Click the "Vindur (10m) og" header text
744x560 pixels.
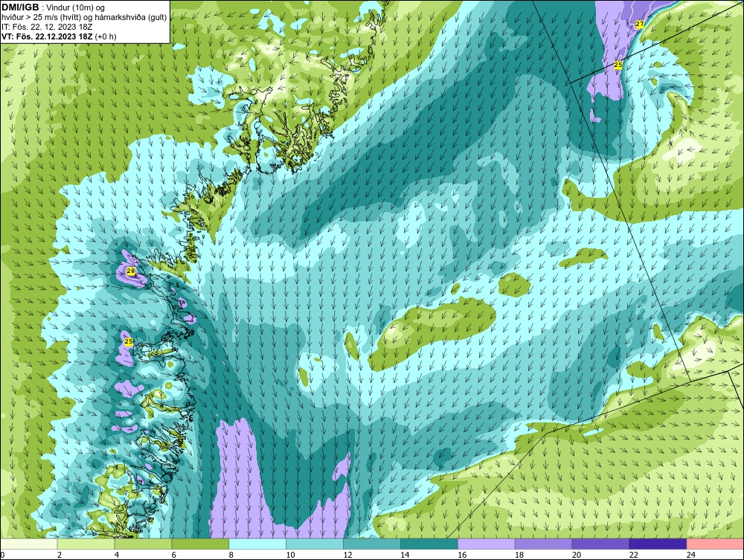tap(77, 8)
